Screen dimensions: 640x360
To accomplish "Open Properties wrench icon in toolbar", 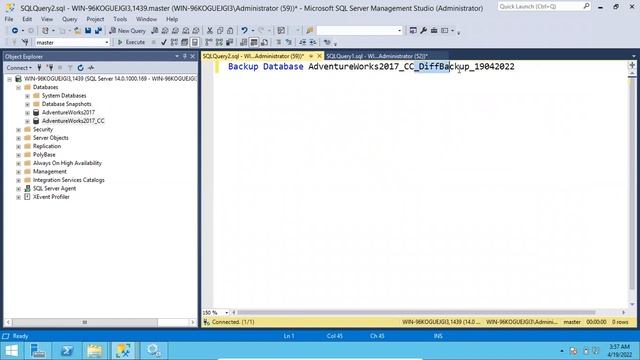I will coord(424,31).
